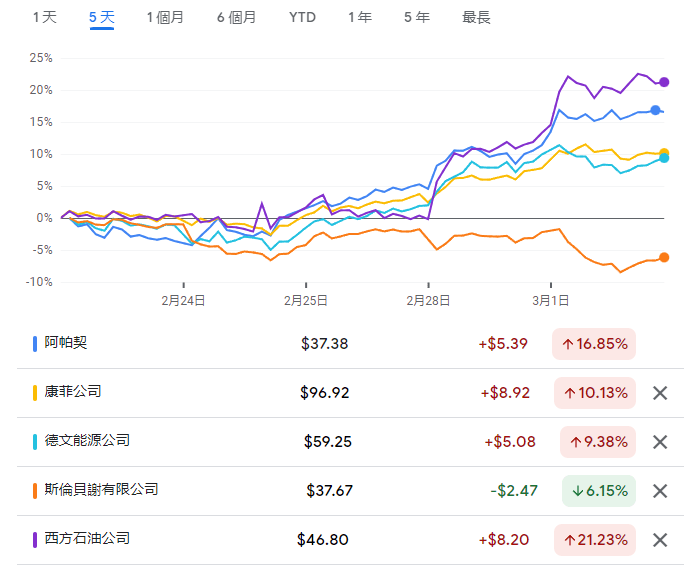Remove 西方石油公司 from the comparison
Image resolution: width=696 pixels, height=580 pixels.
click(x=659, y=540)
